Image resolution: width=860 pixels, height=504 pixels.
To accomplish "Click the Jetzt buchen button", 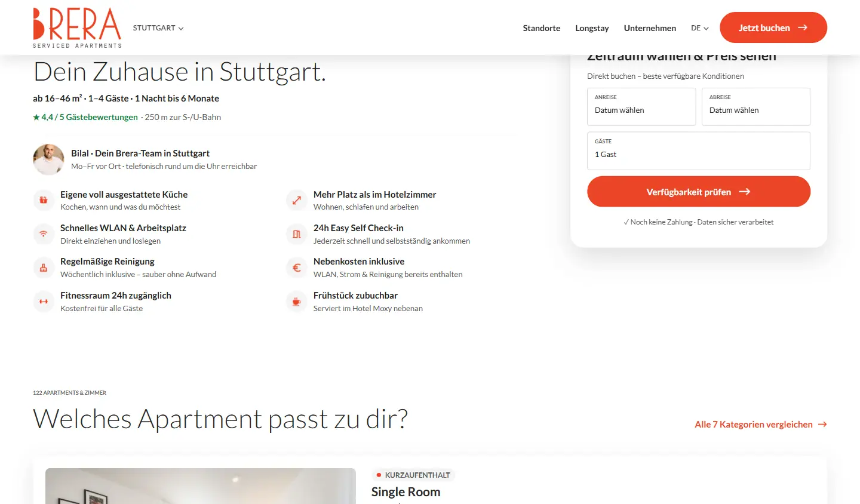I will pyautogui.click(x=773, y=27).
